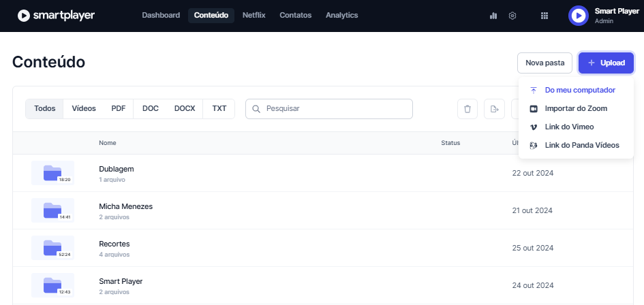Select the Todos filter tab
Screen dimensions: 644x305
click(x=45, y=109)
